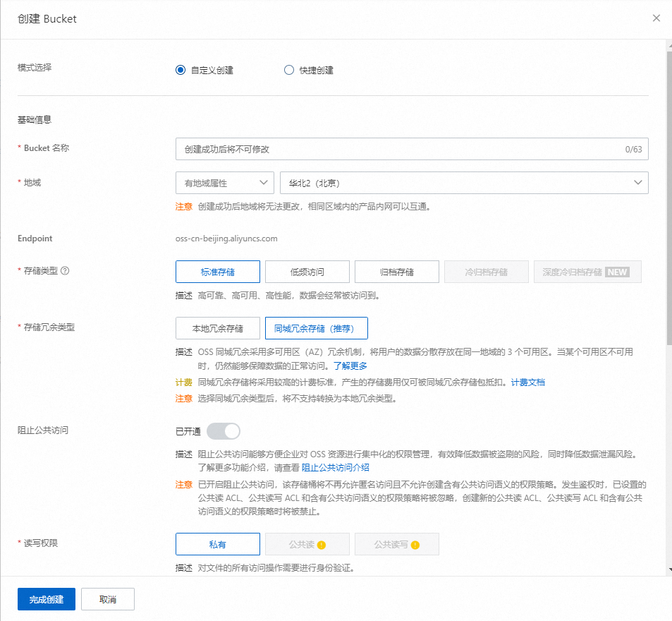Open the 了解更多 link
The width and height of the screenshot is (672, 621).
tap(350, 366)
